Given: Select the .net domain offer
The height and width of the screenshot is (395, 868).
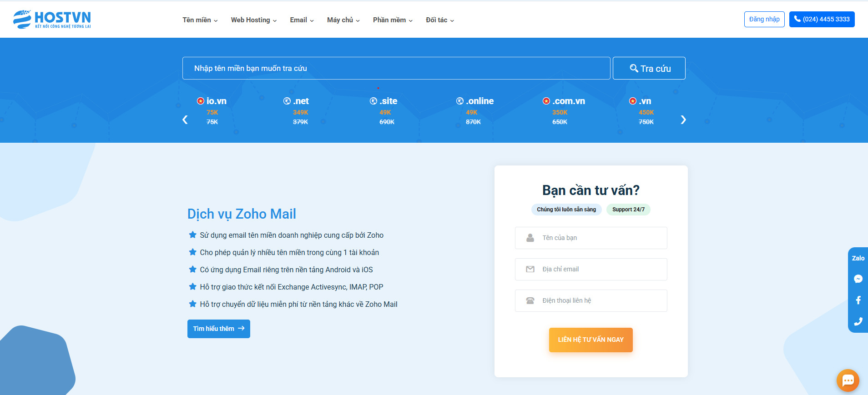Looking at the screenshot, I should [296, 111].
